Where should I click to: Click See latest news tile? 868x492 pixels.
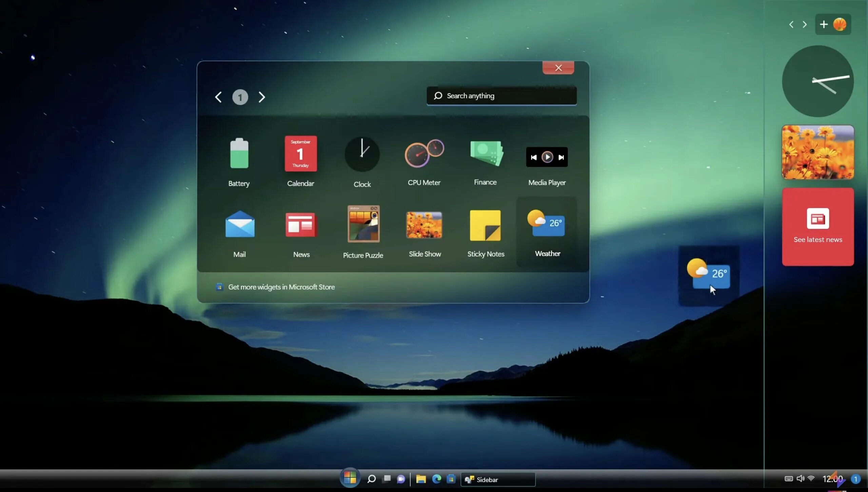pyautogui.click(x=817, y=227)
